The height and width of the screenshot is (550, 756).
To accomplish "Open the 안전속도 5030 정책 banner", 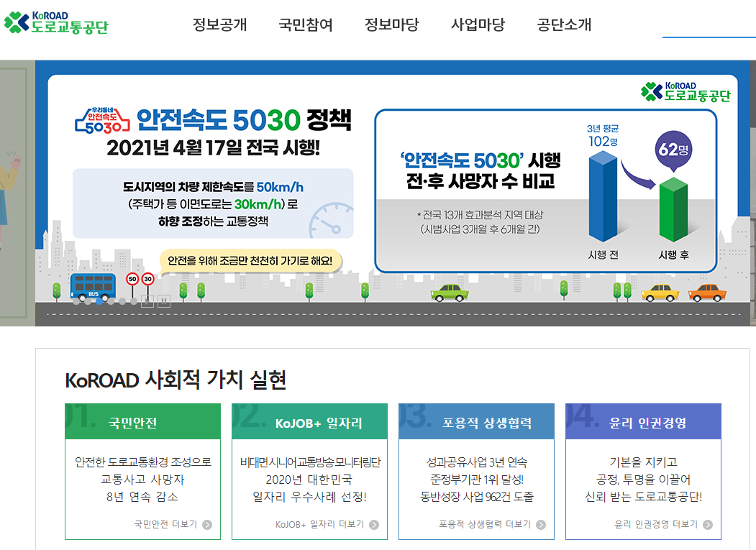I will [393, 193].
